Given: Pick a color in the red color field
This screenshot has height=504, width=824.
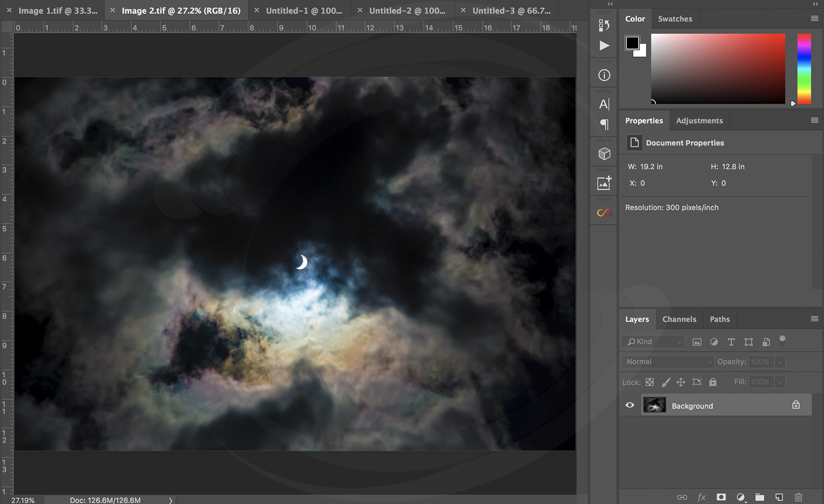Looking at the screenshot, I should [x=718, y=69].
